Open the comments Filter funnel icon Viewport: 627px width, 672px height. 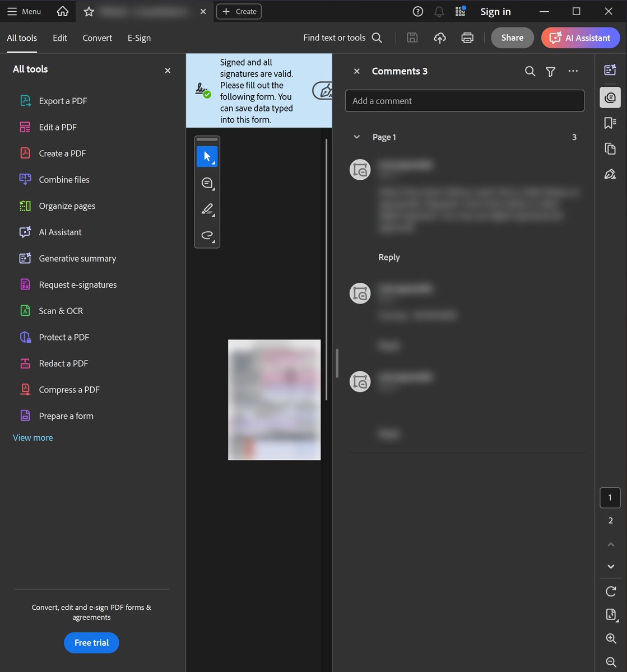551,71
